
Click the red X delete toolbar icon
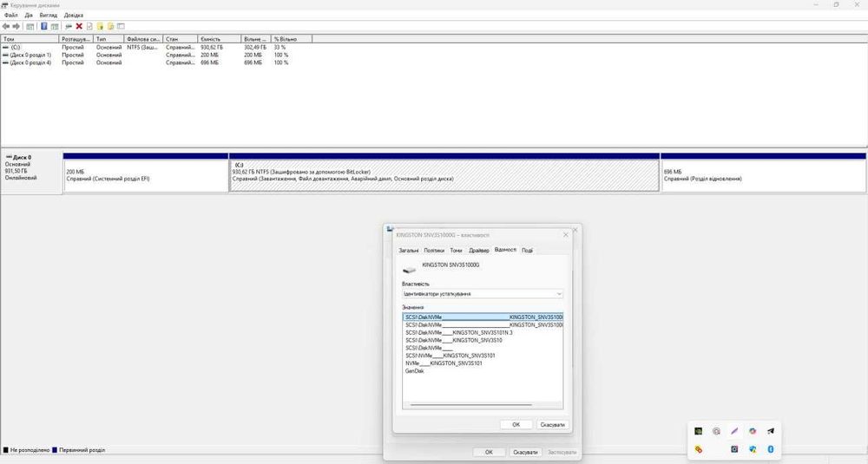pos(79,26)
